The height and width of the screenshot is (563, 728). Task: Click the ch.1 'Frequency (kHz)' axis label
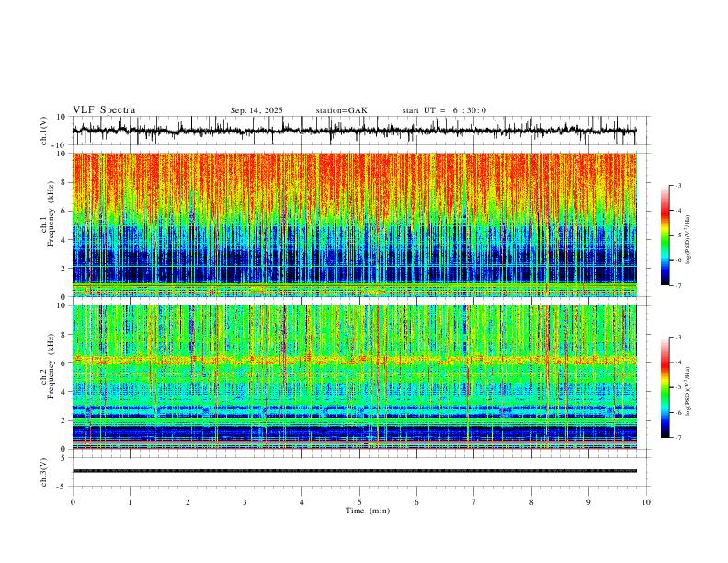pyautogui.click(x=51, y=213)
